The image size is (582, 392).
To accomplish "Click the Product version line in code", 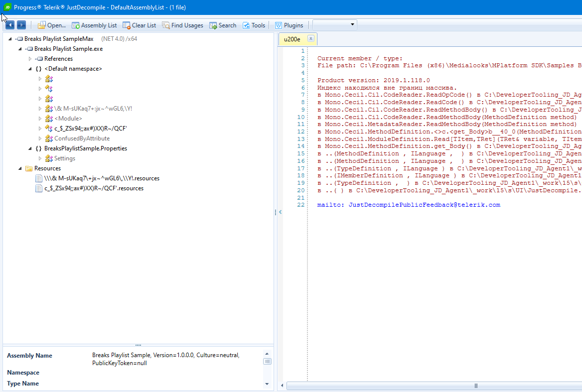I will click(373, 81).
